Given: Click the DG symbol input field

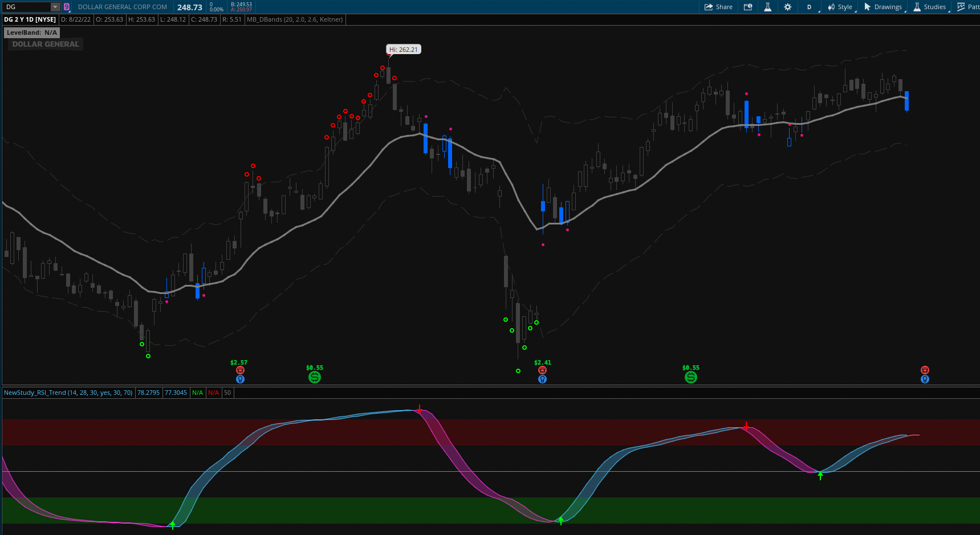Looking at the screenshot, I should [x=26, y=7].
